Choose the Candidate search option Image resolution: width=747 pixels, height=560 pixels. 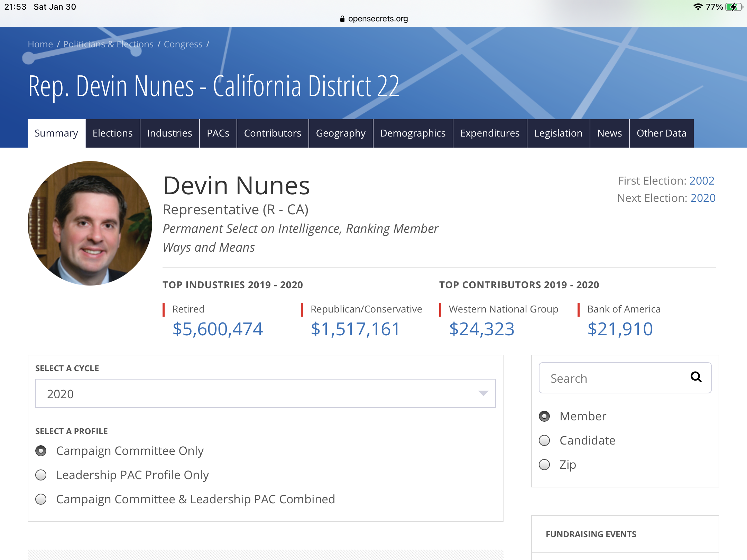click(544, 440)
